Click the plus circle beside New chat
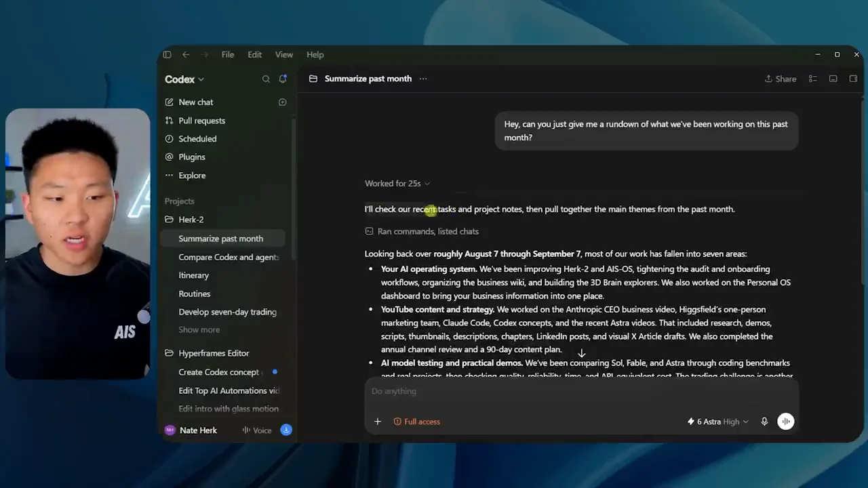This screenshot has height=488, width=868. (x=283, y=102)
